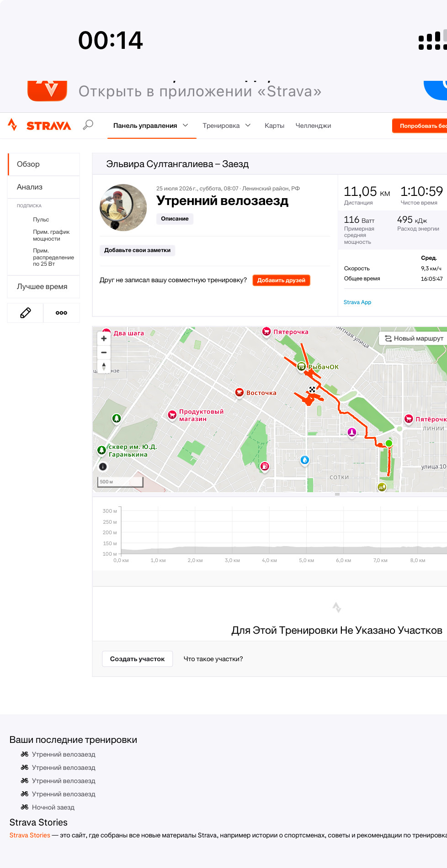Zoom in on the map
447x868 pixels.
[x=104, y=338]
